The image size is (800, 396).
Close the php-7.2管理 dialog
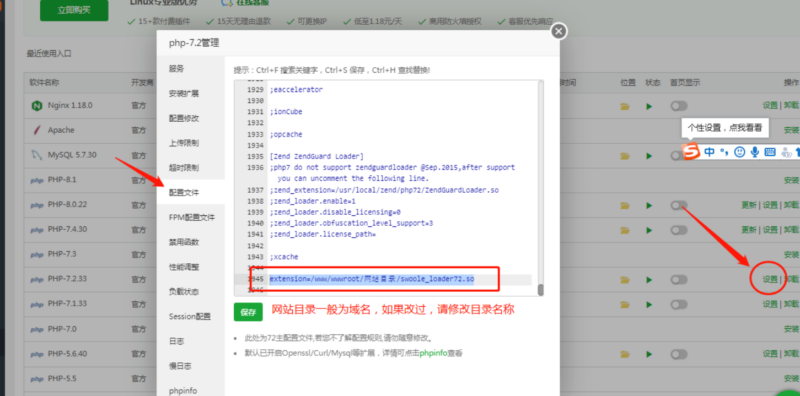pos(559,32)
